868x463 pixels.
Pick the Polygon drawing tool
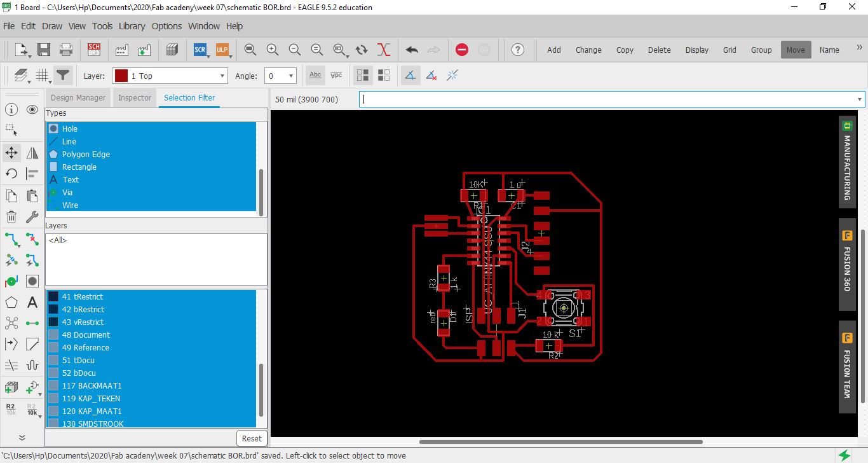pos(11,302)
